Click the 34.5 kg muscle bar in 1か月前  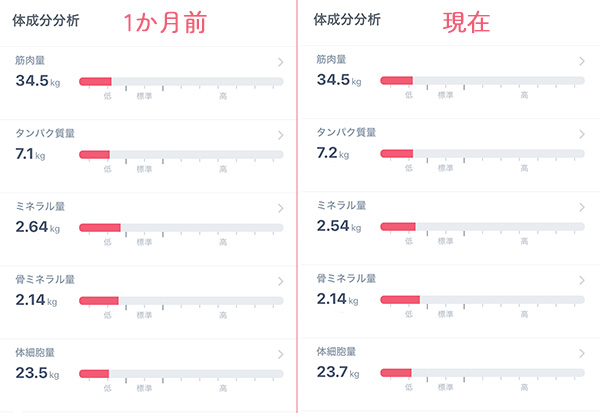[x=181, y=82]
